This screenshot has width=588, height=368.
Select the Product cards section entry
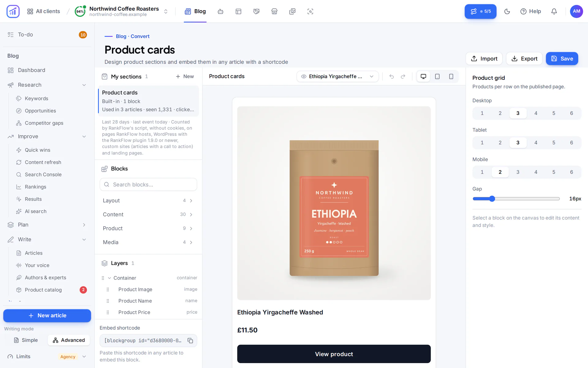pos(148,101)
